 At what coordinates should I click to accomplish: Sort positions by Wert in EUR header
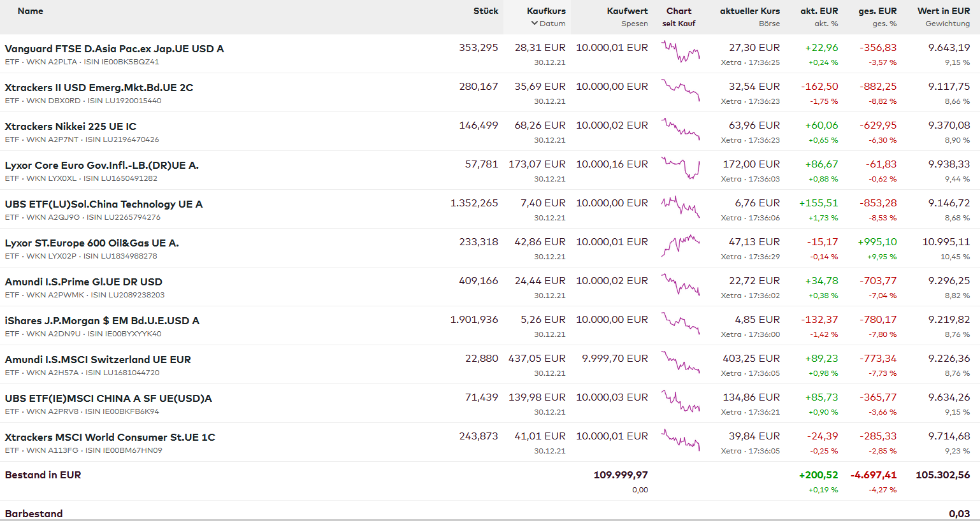[x=943, y=11]
